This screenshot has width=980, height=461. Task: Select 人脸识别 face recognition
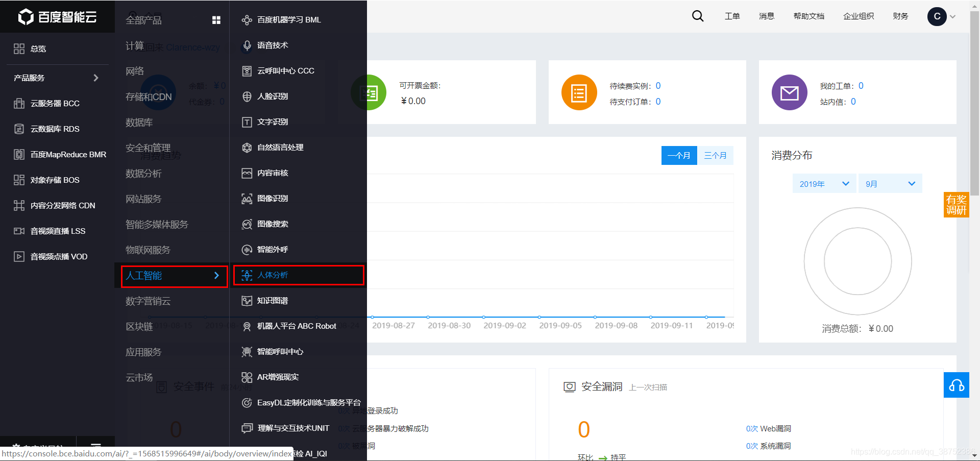coord(265,96)
